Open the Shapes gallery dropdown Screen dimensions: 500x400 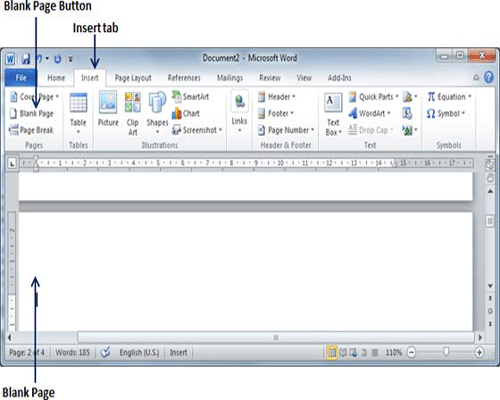pyautogui.click(x=157, y=114)
